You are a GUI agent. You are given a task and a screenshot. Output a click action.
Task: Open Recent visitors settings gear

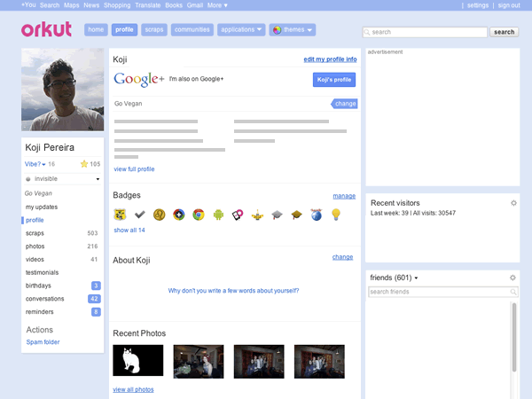(512, 203)
